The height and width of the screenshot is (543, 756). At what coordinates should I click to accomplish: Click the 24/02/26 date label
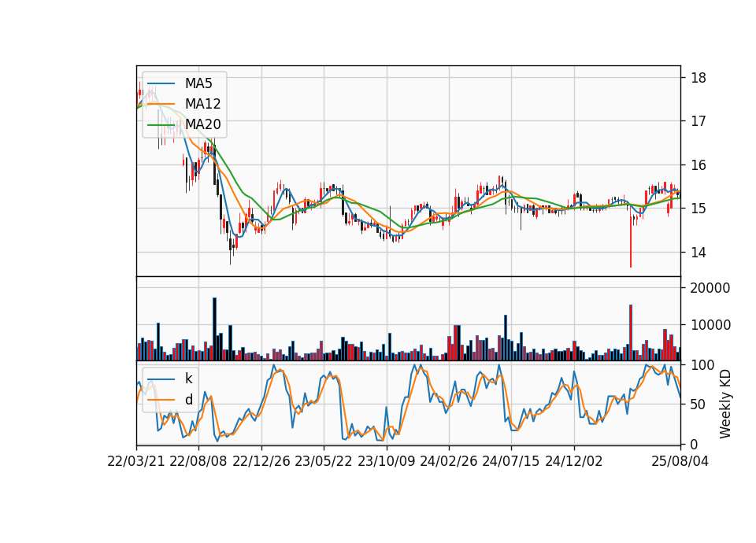coord(448,461)
